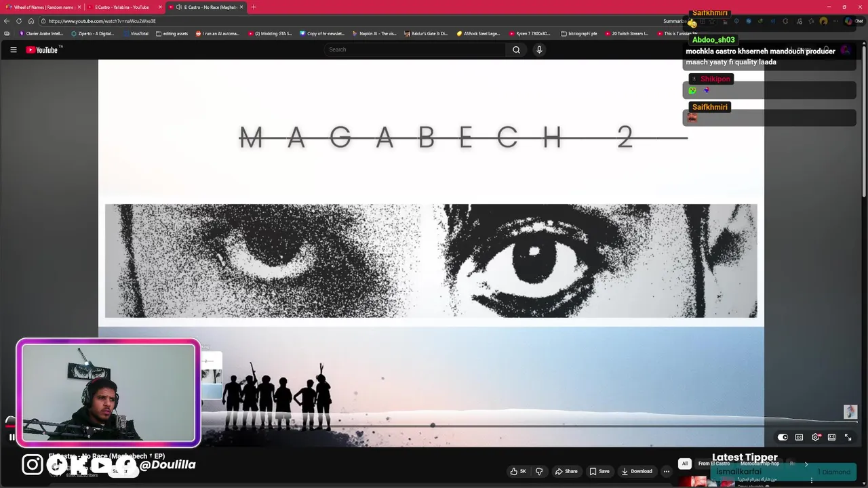Open the more actions ellipsis menu

tap(667, 471)
